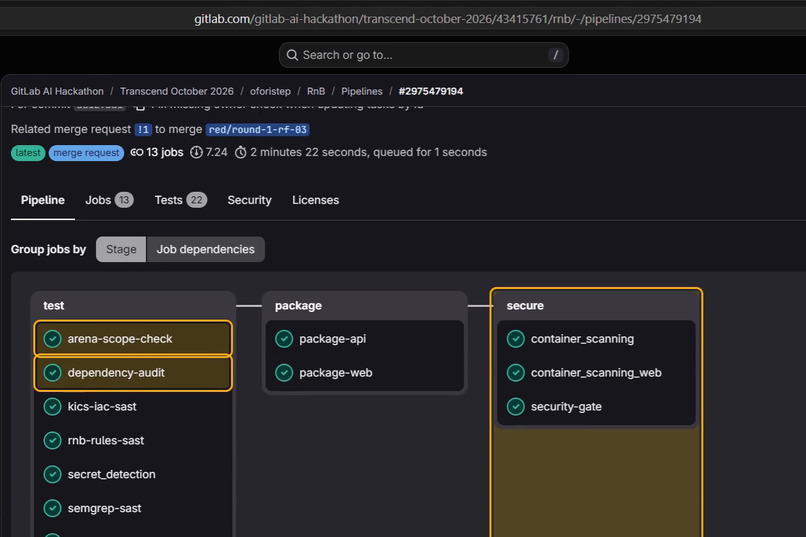
Task: Switch to the Security tab
Action: (x=249, y=200)
